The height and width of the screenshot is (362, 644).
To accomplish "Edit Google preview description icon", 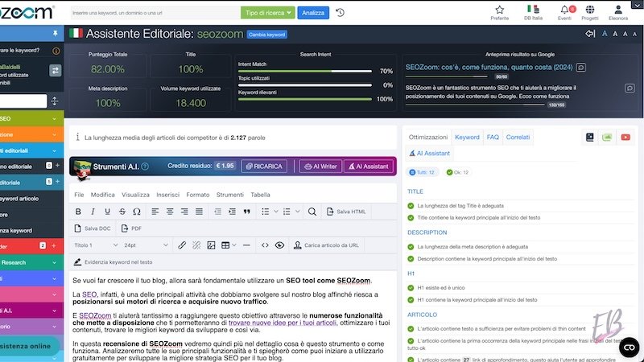I will [x=630, y=88].
